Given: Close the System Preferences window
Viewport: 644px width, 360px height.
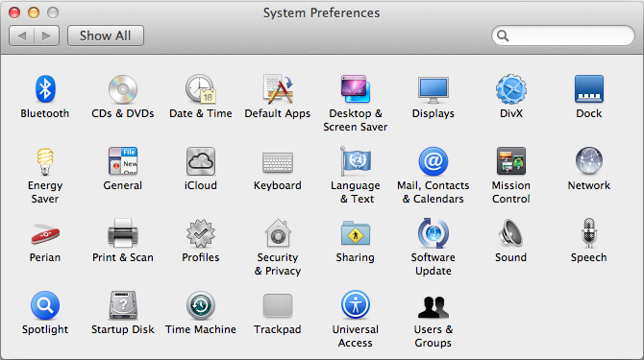Looking at the screenshot, I should [x=14, y=12].
